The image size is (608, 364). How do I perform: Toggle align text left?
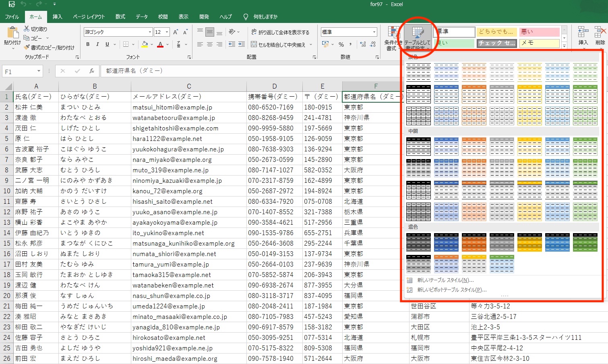coord(200,44)
